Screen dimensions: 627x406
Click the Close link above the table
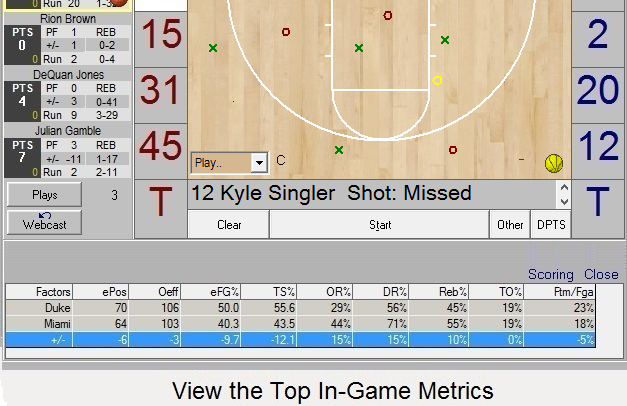(601, 274)
